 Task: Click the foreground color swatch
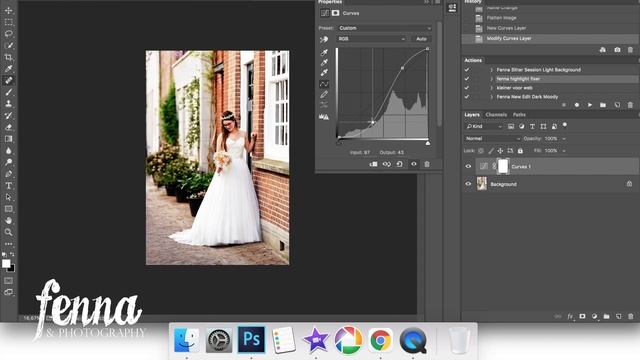pyautogui.click(x=6, y=264)
